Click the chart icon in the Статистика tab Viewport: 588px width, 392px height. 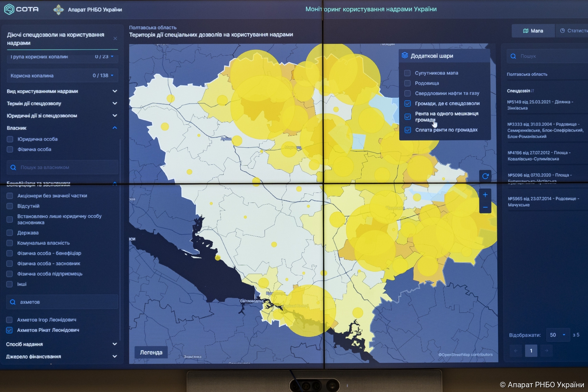click(562, 31)
